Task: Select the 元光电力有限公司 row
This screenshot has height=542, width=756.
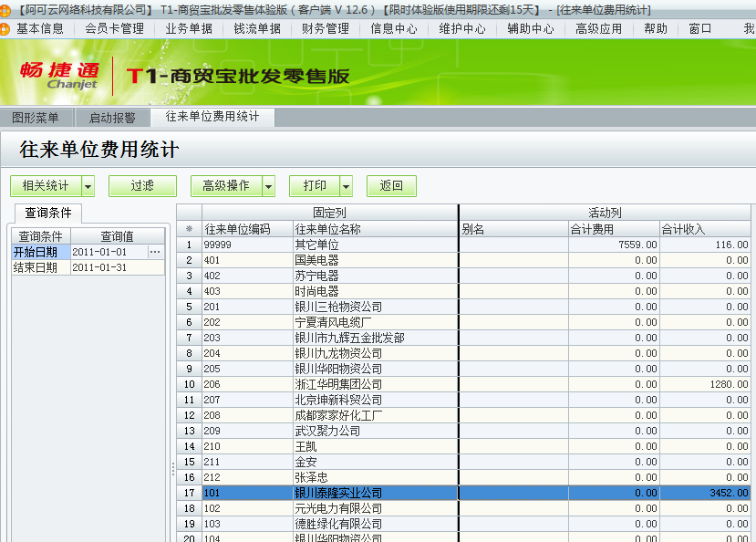Action: [x=464, y=508]
